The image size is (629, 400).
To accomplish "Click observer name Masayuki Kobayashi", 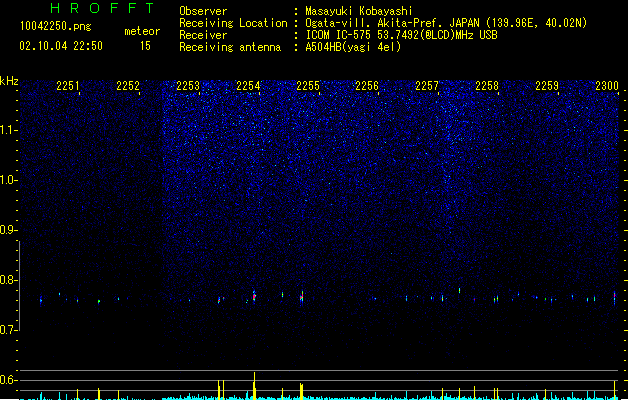I will point(359,11).
